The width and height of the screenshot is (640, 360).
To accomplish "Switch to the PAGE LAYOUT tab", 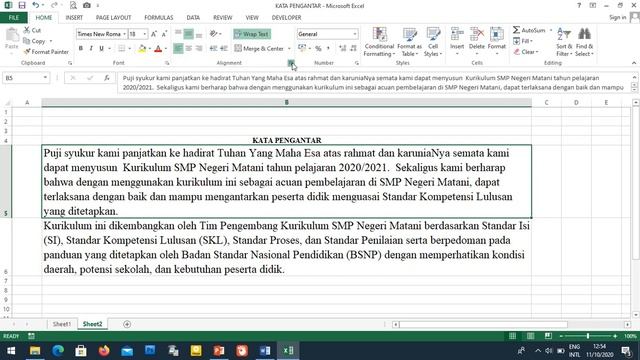I will coord(113,18).
